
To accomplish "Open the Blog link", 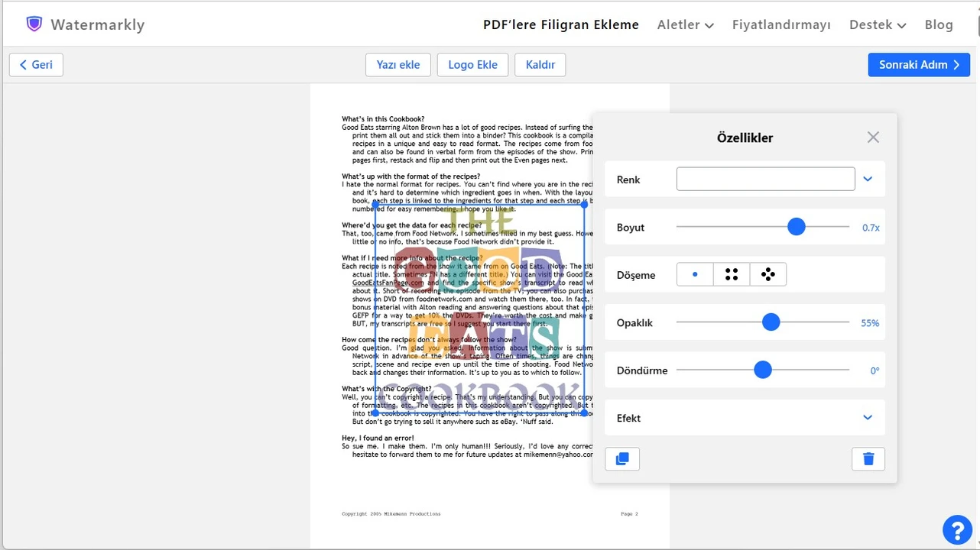I will [939, 24].
